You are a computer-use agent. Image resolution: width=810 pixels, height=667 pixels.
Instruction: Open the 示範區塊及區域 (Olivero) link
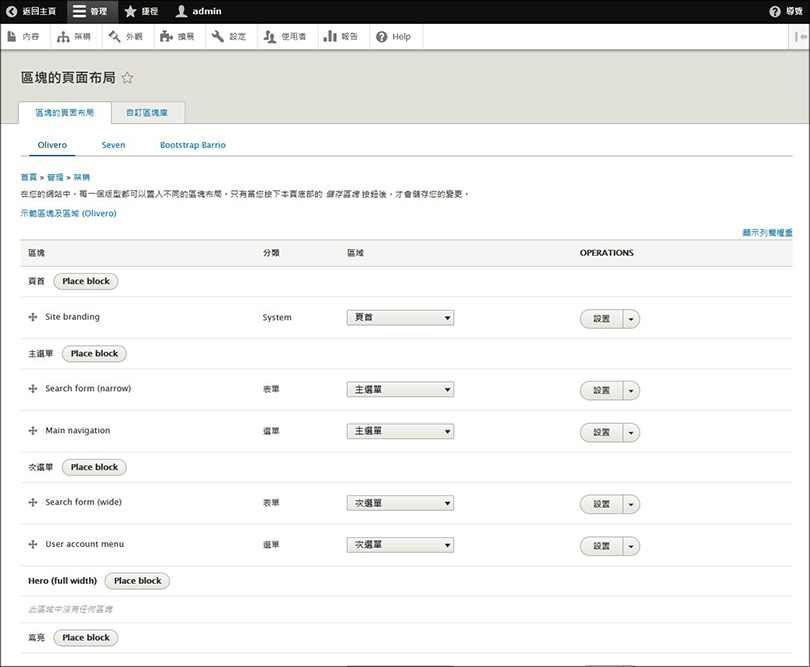(68, 213)
